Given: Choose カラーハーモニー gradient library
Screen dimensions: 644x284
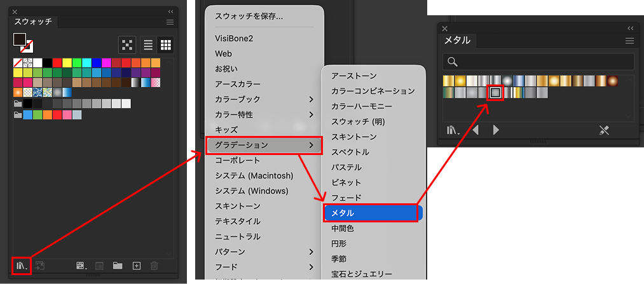Looking at the screenshot, I should coord(362,106).
